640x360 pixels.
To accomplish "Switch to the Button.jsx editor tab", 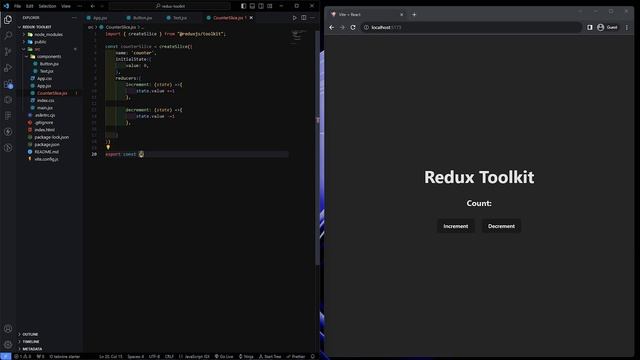I will (142, 18).
